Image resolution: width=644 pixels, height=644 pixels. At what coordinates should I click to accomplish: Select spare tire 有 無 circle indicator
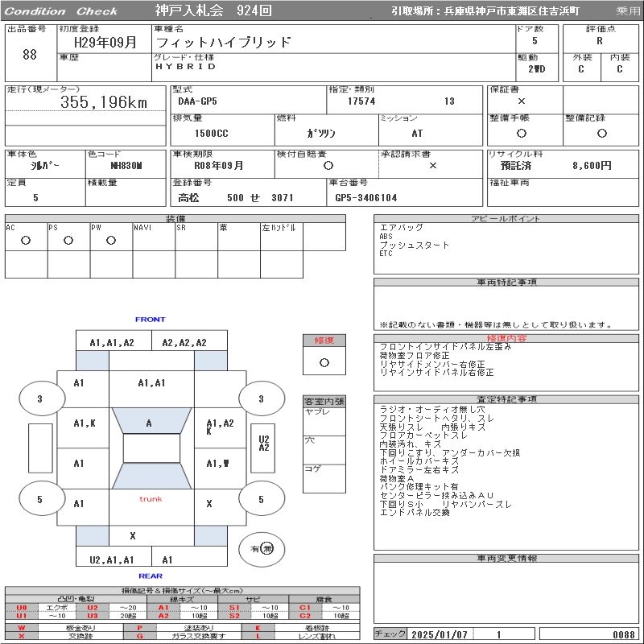pyautogui.click(x=262, y=549)
